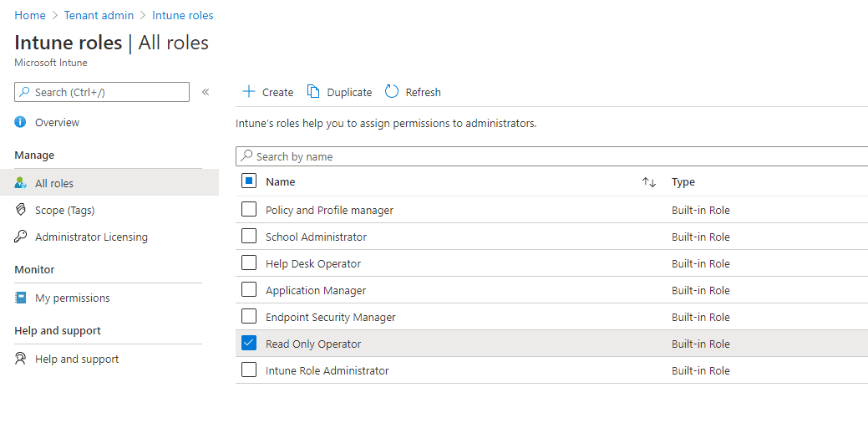
Task: Click the magnifier icon in Search by name
Action: [247, 156]
